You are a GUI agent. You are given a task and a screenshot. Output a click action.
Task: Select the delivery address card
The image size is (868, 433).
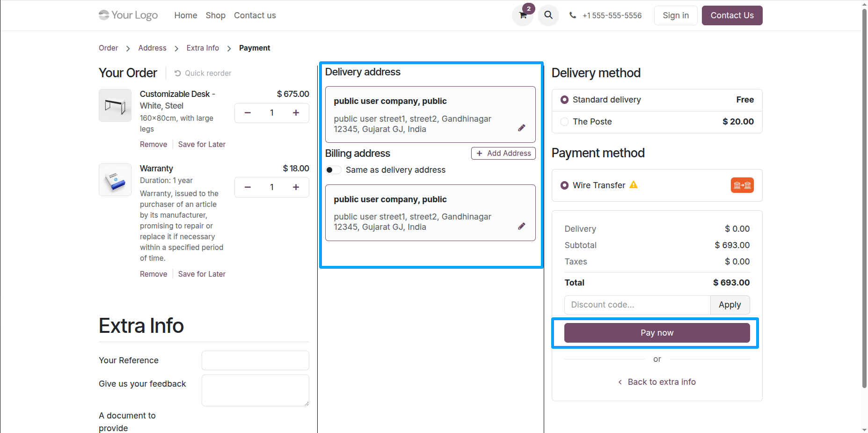430,114
